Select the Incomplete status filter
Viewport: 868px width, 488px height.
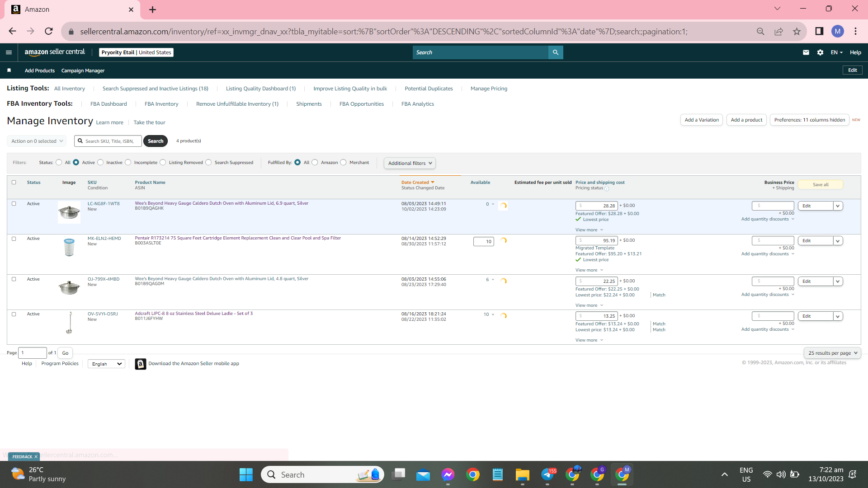128,163
